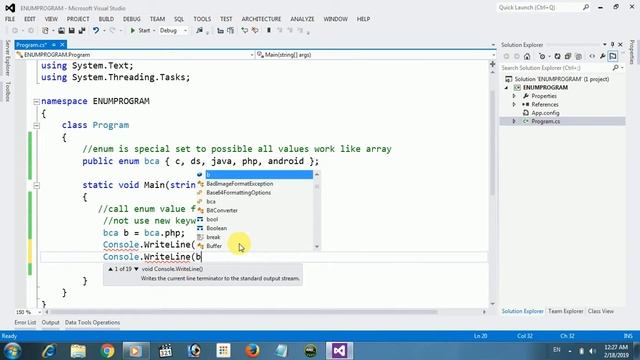Click View Code icon in Solution Explorer

592,56
